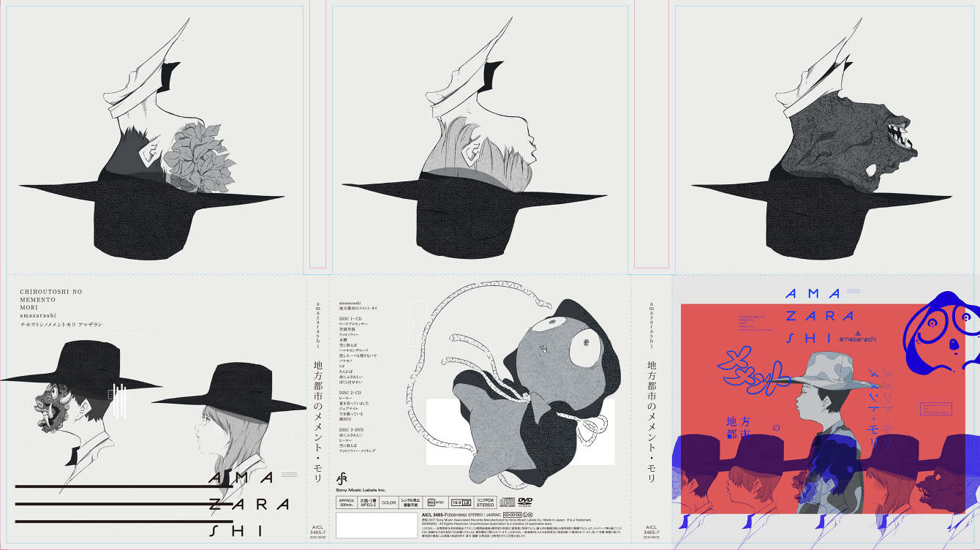Click track 'ハルキオンザロード'
Screen dimensions: 980x550
click(x=355, y=350)
